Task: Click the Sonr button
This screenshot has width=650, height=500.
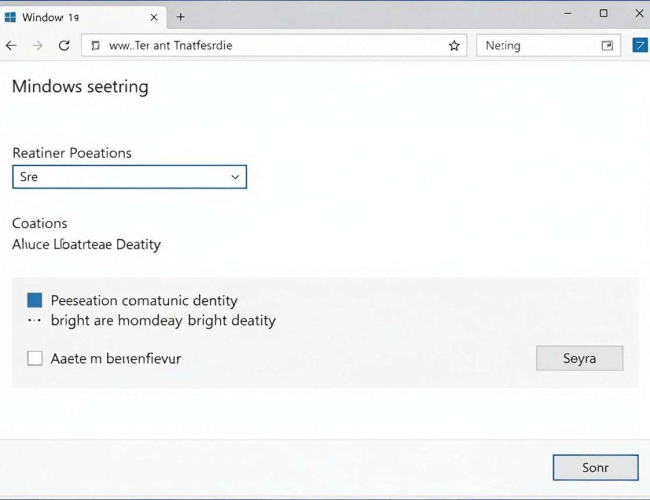Action: click(595, 468)
